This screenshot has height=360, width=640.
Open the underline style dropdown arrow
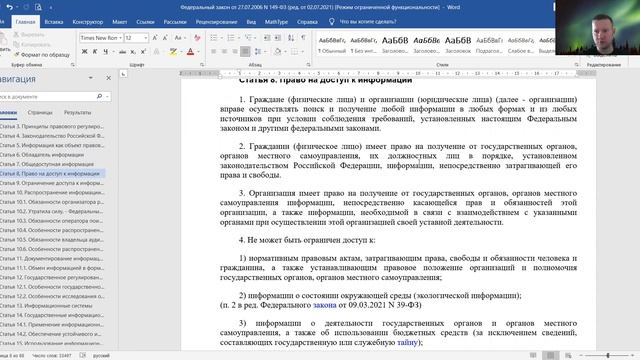(113, 52)
